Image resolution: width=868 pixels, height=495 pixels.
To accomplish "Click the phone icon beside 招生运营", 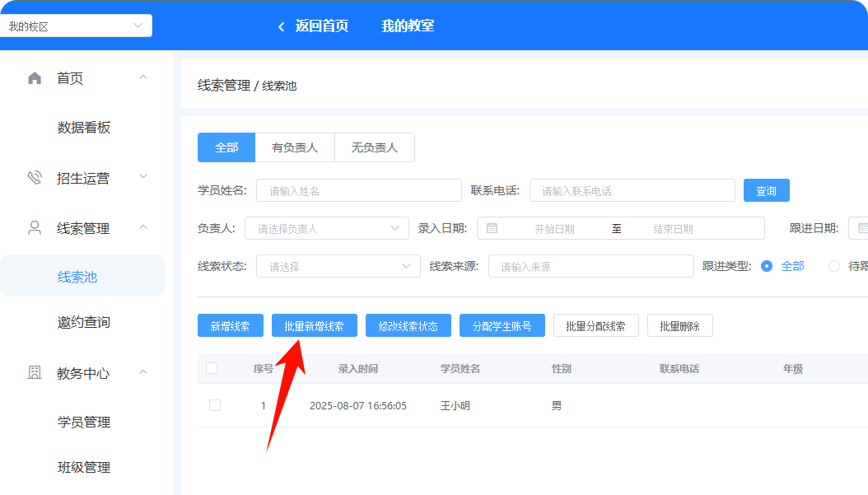I will [35, 178].
